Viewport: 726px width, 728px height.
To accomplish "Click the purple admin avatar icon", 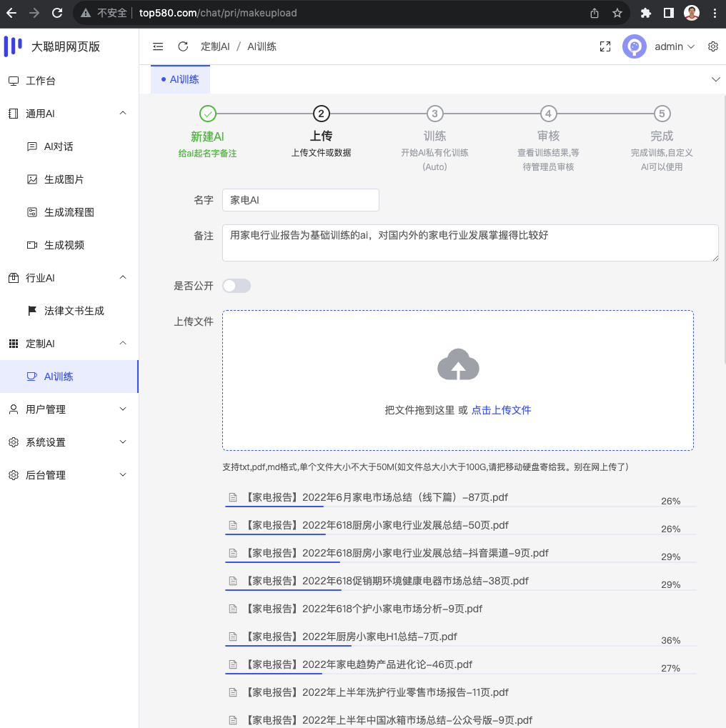I will [635, 46].
